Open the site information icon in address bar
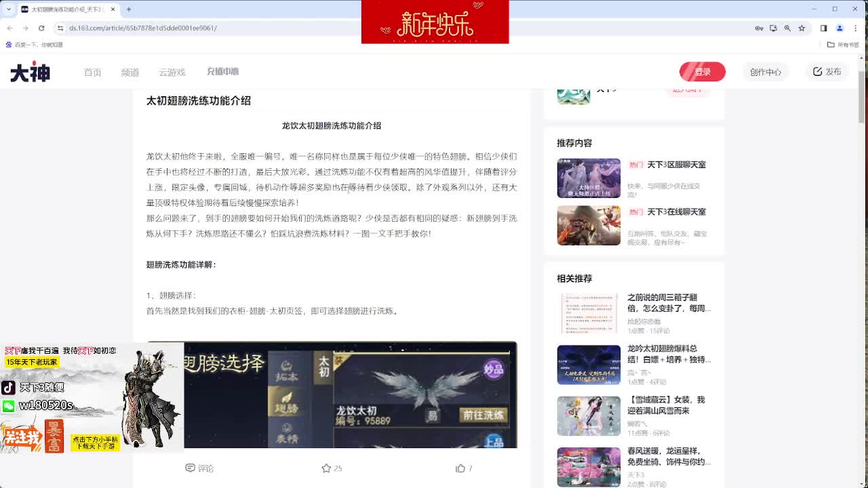This screenshot has height=488, width=868. click(61, 28)
